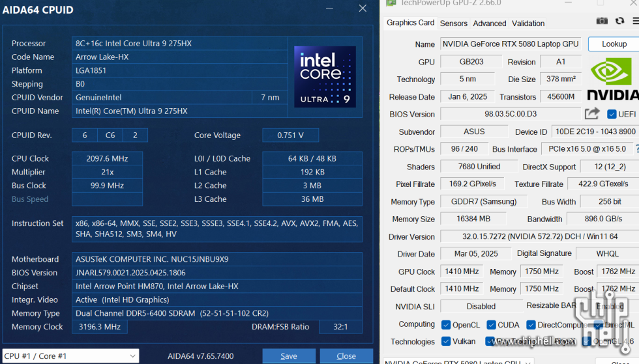Toggle the UEFI checkbox

(612, 115)
